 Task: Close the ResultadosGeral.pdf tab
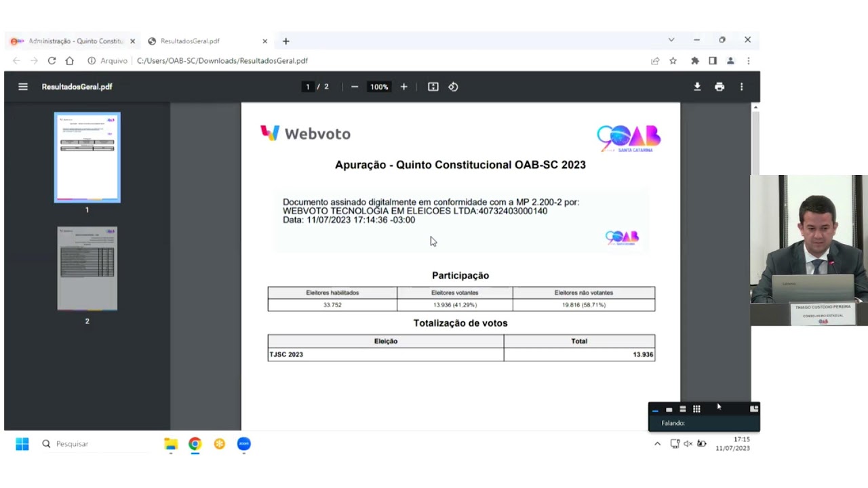tap(264, 41)
